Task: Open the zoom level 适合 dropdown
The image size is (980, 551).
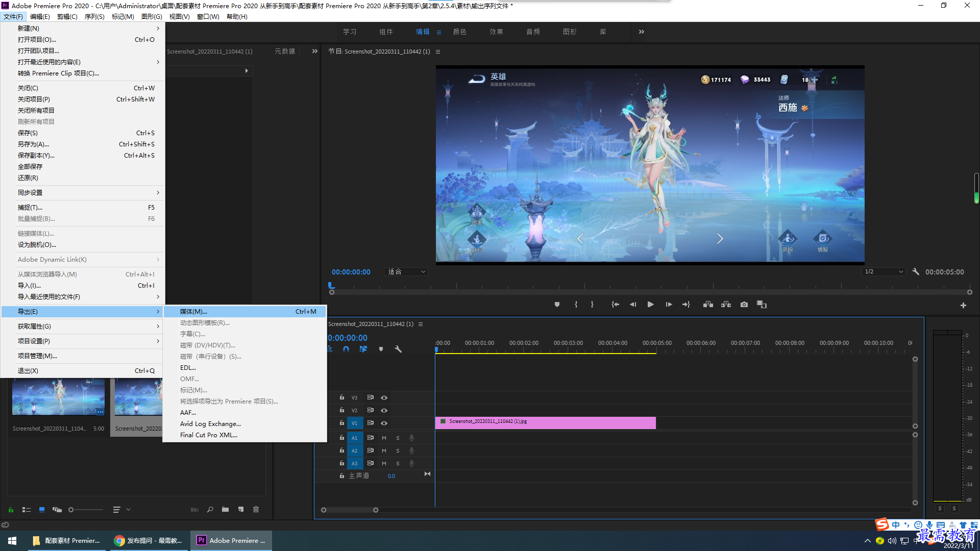Action: [x=406, y=272]
